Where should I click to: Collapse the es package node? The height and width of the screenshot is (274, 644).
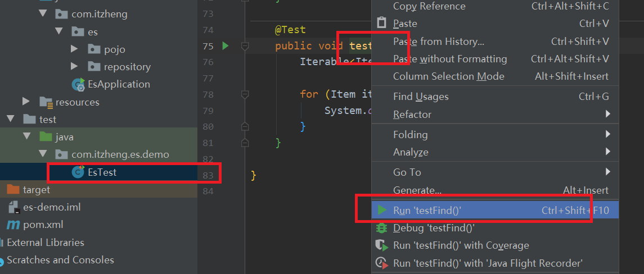point(58,31)
